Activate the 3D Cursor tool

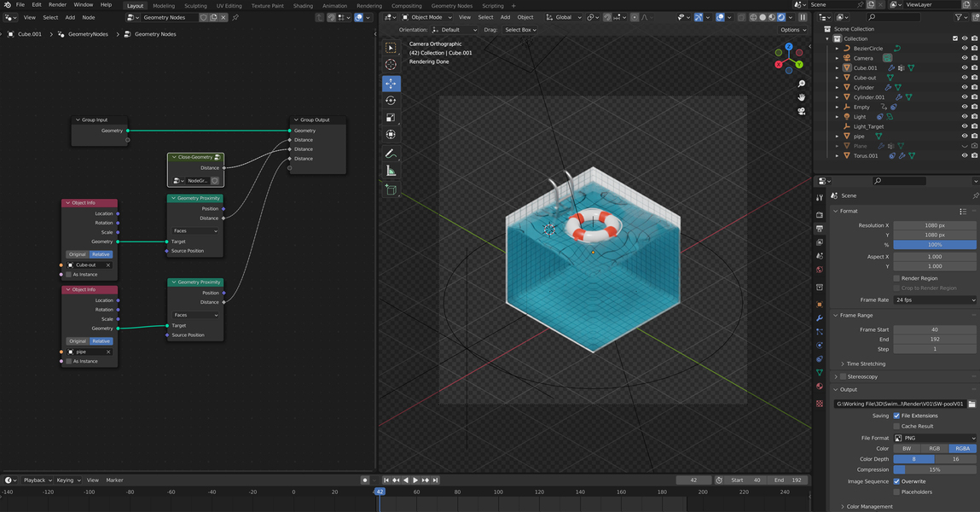click(x=391, y=64)
